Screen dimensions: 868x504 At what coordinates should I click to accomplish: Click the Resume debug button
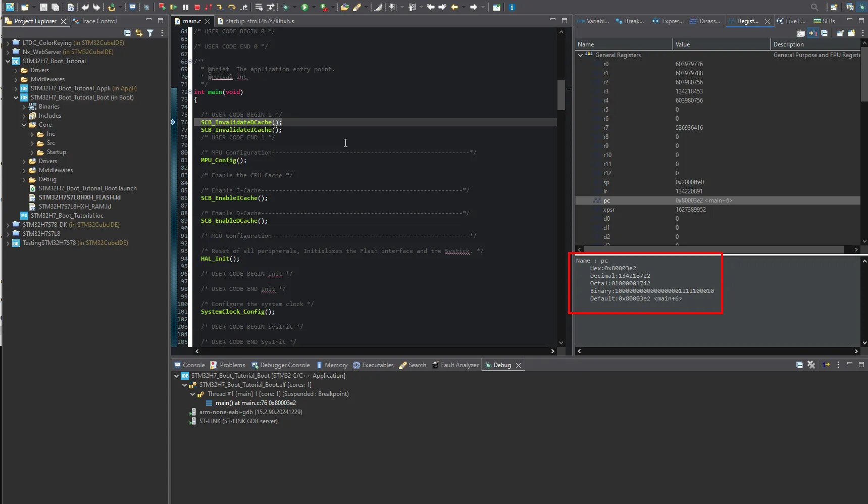pyautogui.click(x=174, y=7)
